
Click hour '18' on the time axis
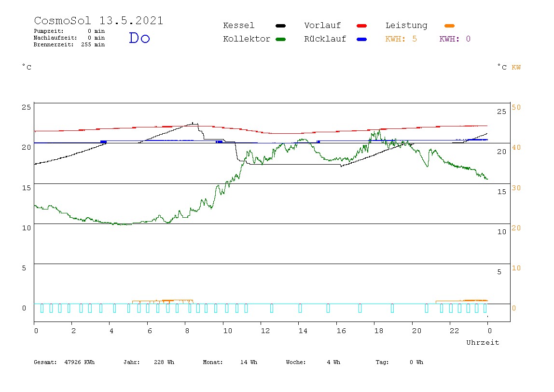(379, 331)
